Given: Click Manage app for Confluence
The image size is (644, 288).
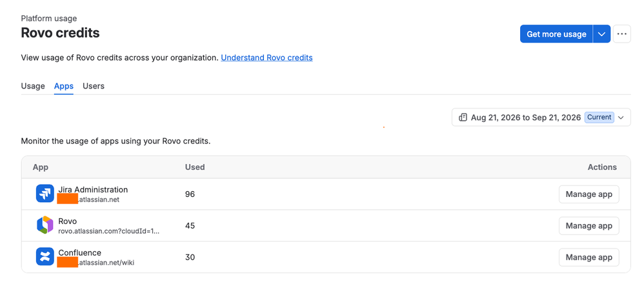Looking at the screenshot, I should click(589, 258).
